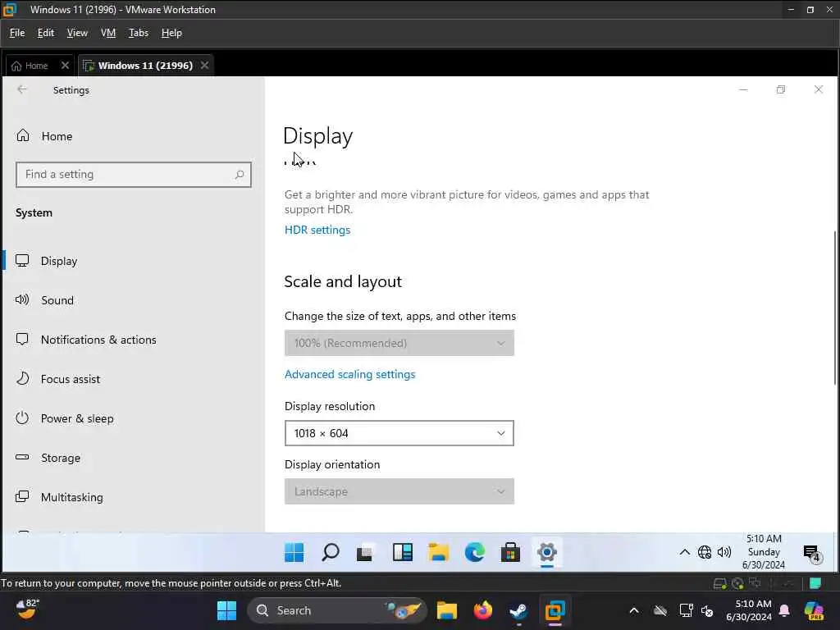Click the host taskbar Search box

click(x=336, y=610)
